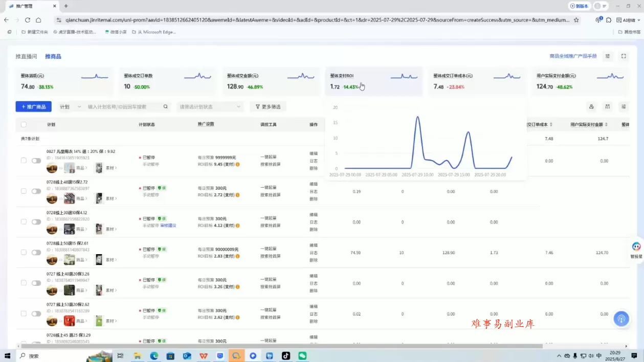The width and height of the screenshot is (644, 362).
Task: Toggle the switch for plan 0728线上48退15保2.72
Action: tap(36, 191)
